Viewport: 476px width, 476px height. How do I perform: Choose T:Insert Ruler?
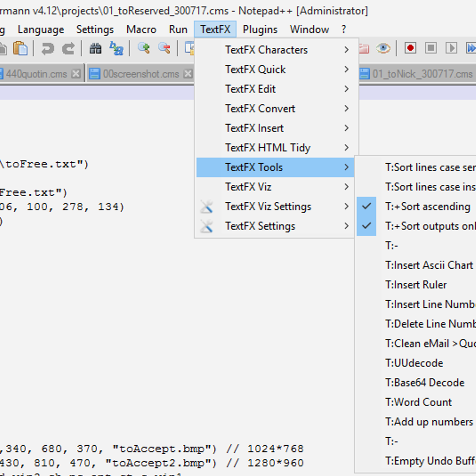[417, 285]
